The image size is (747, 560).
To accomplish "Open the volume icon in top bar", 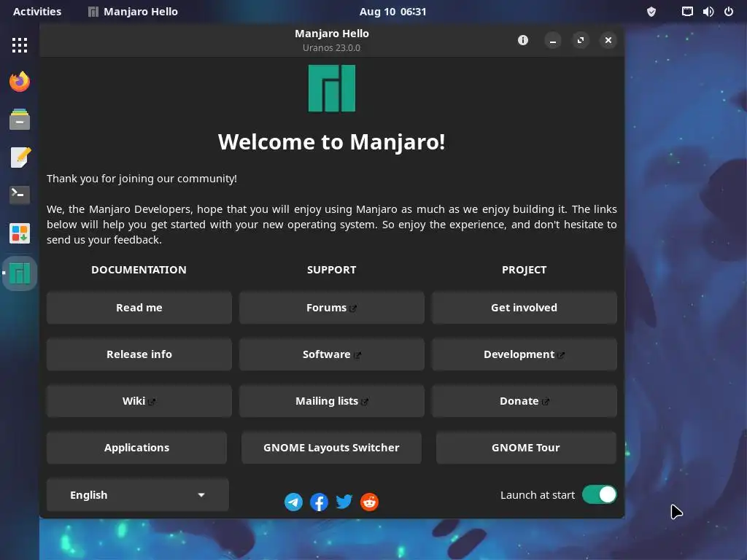I will pyautogui.click(x=708, y=12).
